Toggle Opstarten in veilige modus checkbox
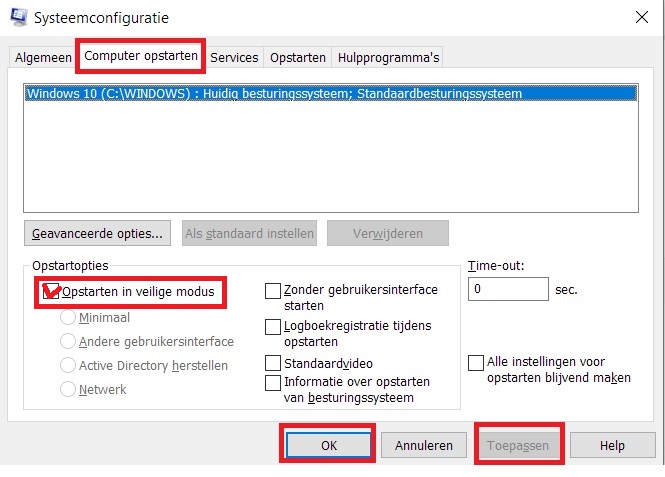The image size is (665, 477). click(x=50, y=292)
